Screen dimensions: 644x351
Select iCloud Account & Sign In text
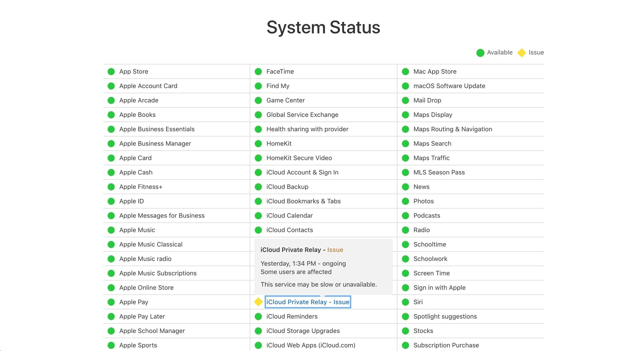coord(303,172)
